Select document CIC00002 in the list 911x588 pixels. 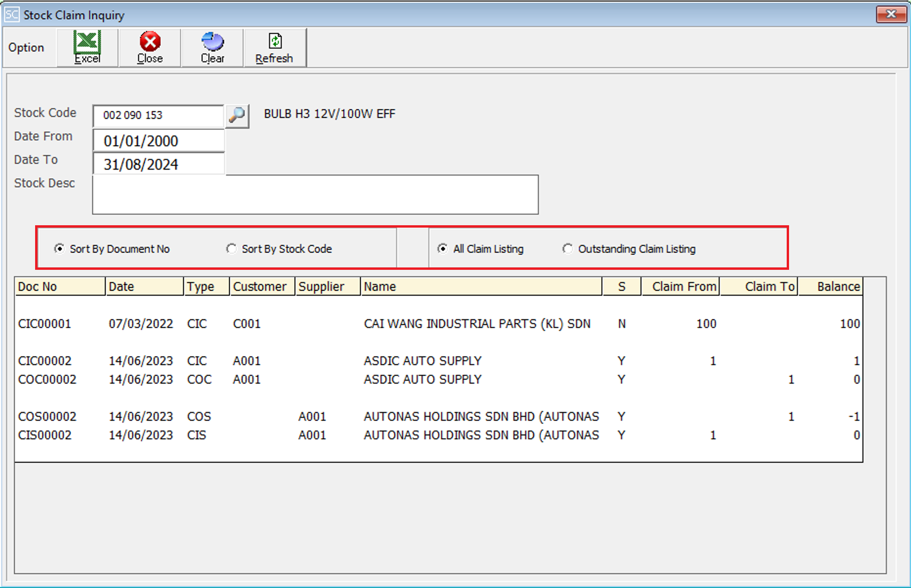pos(45,361)
